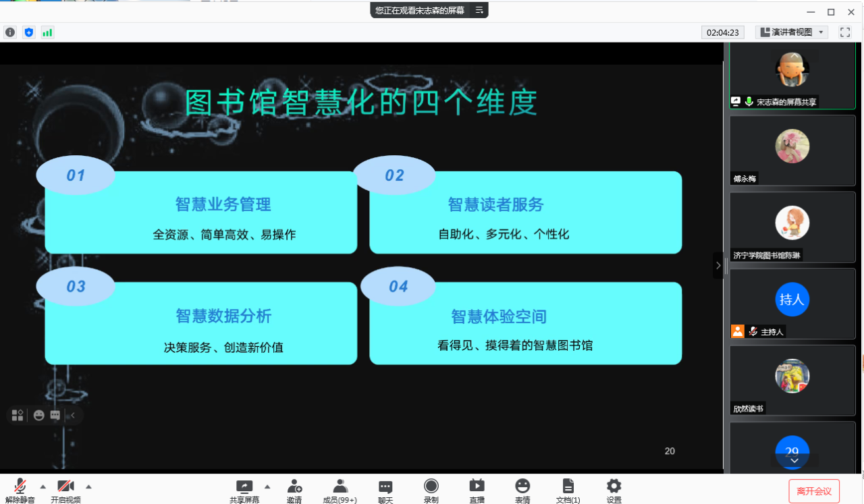Screen dimensions: 864x504
Task: Open the 邀请 (Invite) panel
Action: 294,491
